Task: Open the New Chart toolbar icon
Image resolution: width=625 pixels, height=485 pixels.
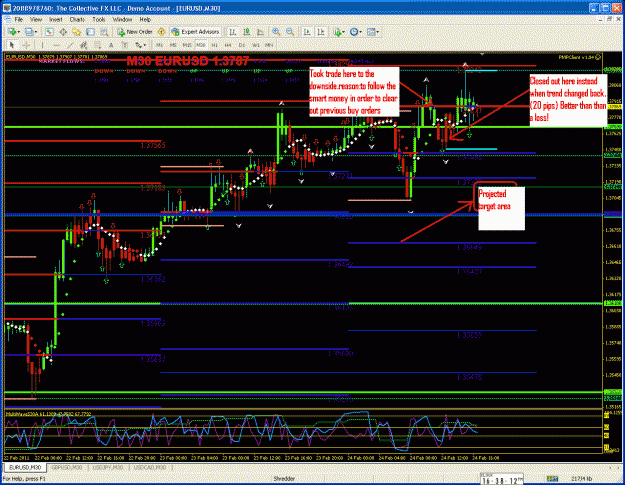Action: point(12,32)
